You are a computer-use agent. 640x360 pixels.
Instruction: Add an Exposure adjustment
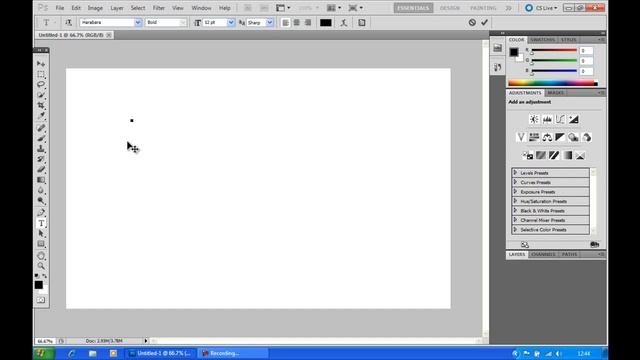coord(573,119)
